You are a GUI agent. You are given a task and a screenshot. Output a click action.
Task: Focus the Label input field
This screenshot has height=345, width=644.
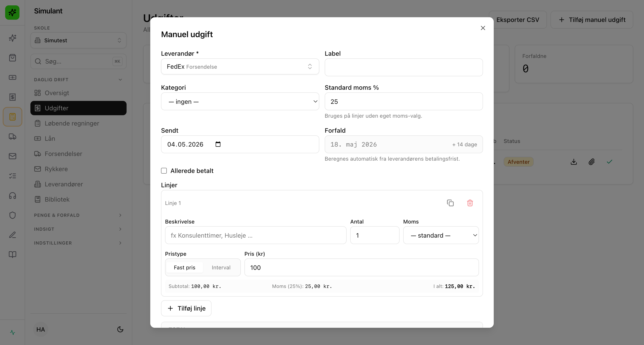(403, 67)
